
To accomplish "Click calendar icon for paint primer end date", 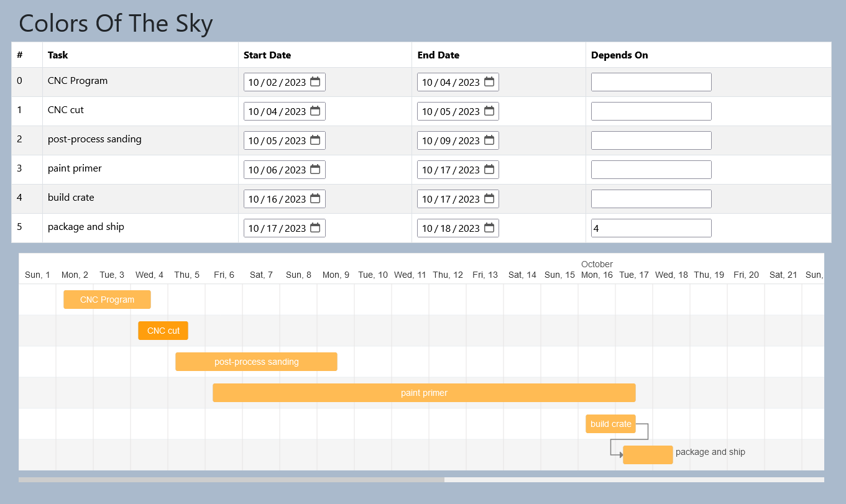I will [x=489, y=170].
